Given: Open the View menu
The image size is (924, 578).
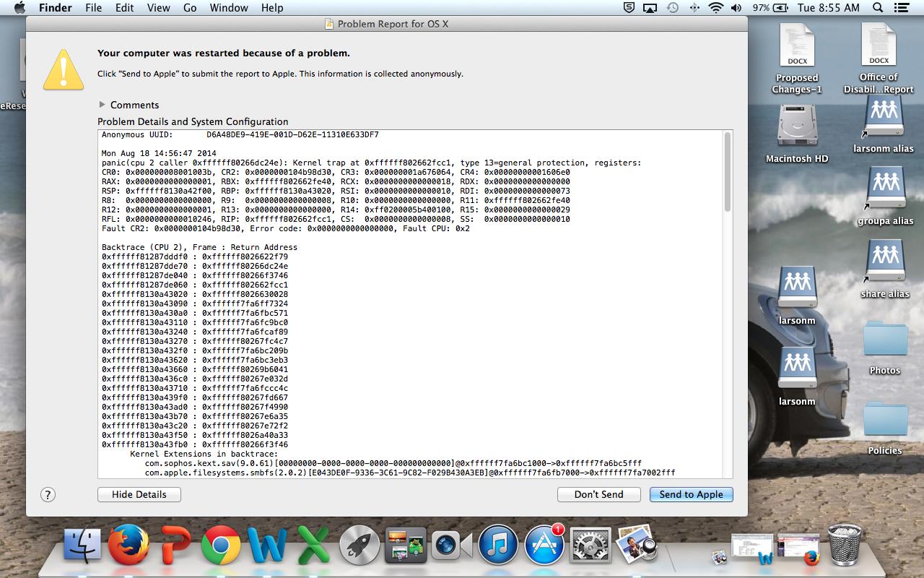Looking at the screenshot, I should coord(158,8).
